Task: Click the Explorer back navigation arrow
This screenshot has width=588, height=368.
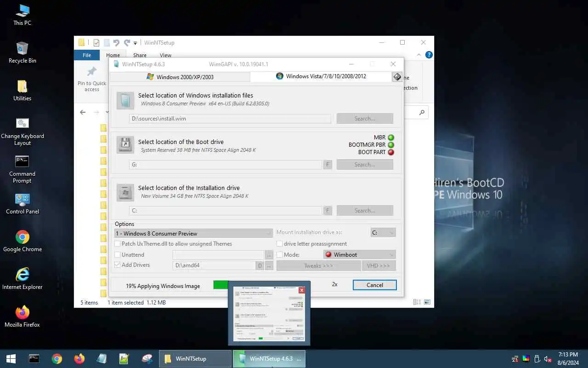Action: point(83,112)
